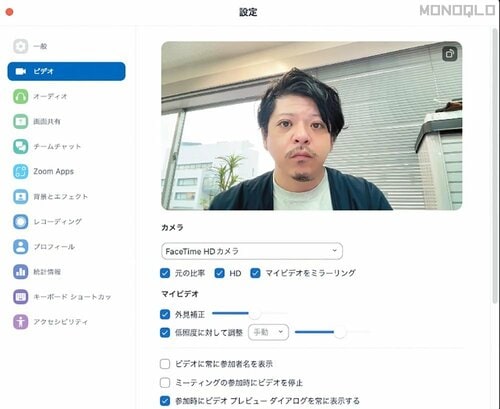Viewport: 500px width, 409px height.
Task: Go to キーボード ショートカット settings
Action: pyautogui.click(x=66, y=297)
